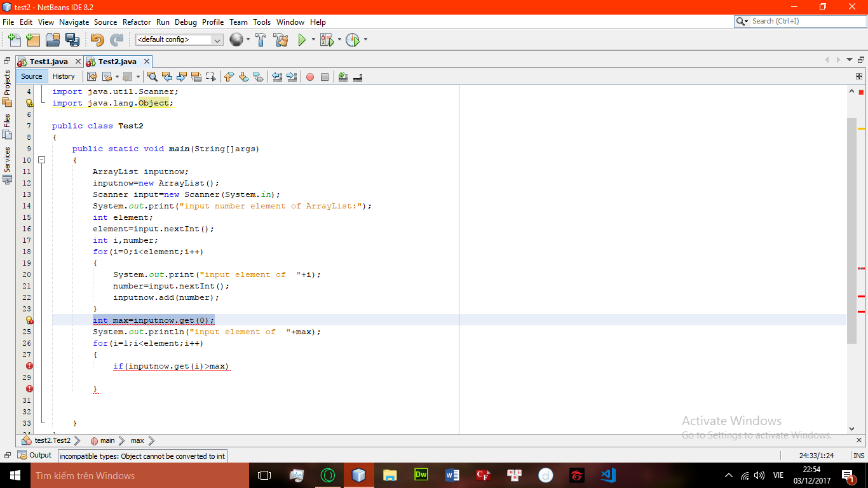Open the Output panel button
The height and width of the screenshot is (488, 868).
[35, 455]
